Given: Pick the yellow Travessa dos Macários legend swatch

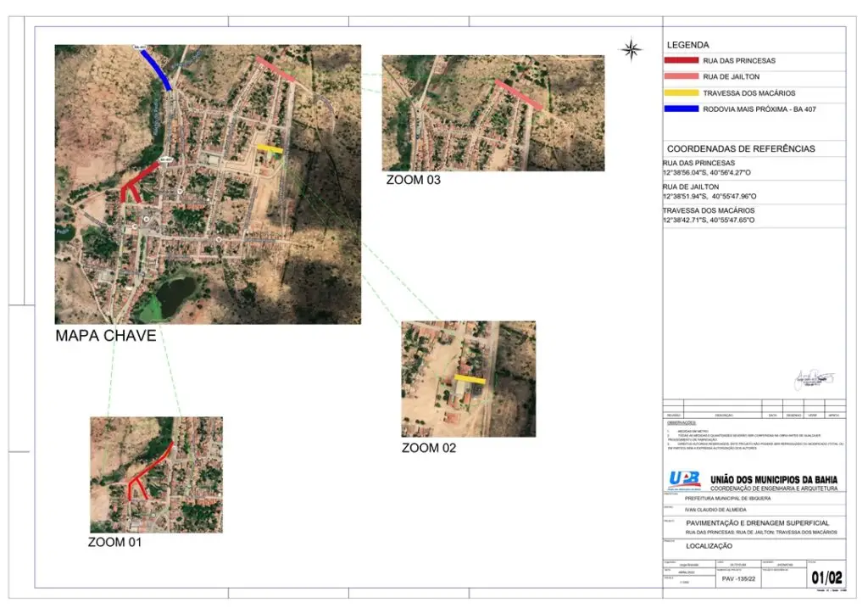Looking at the screenshot, I should point(682,93).
